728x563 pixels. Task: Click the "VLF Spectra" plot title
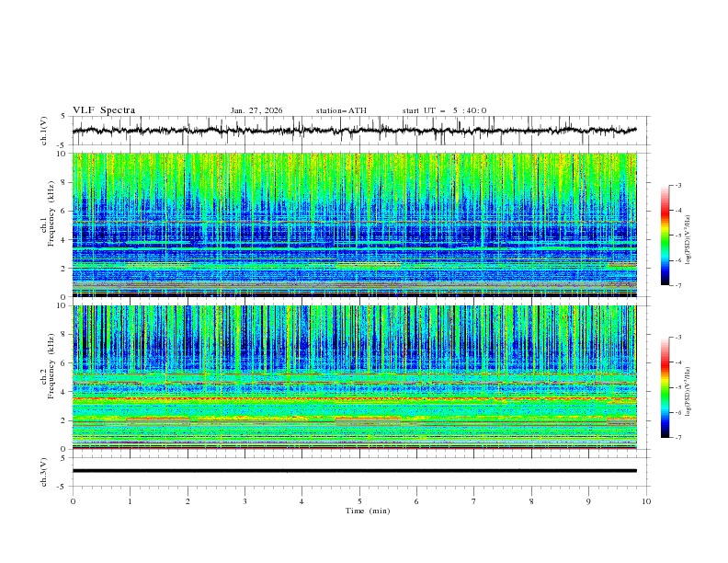pyautogui.click(x=104, y=110)
